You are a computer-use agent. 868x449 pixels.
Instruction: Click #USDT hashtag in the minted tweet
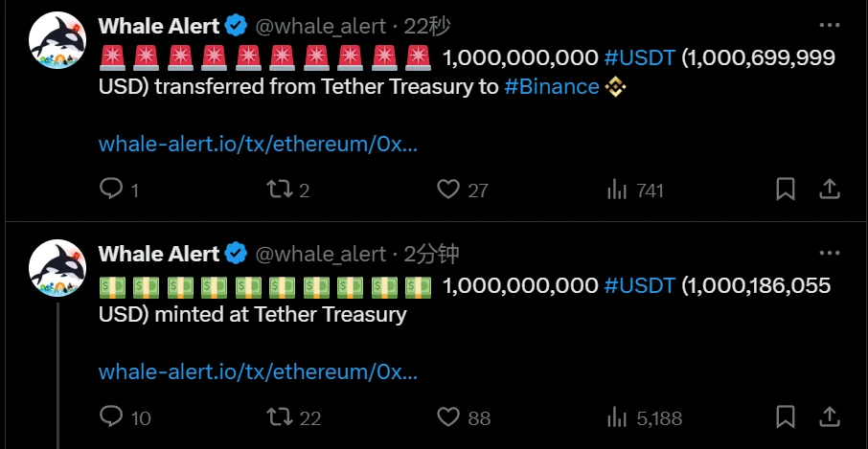pos(640,285)
